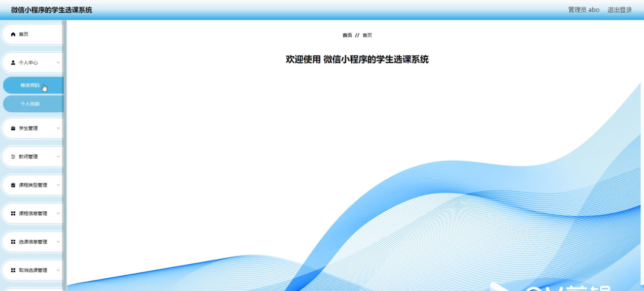
Task: Click the clipboard icon beside 课程类型管理
Action: 13,185
